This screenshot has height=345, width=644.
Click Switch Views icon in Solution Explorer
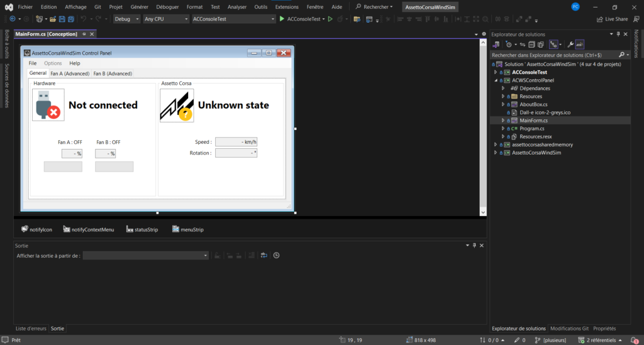click(x=496, y=45)
